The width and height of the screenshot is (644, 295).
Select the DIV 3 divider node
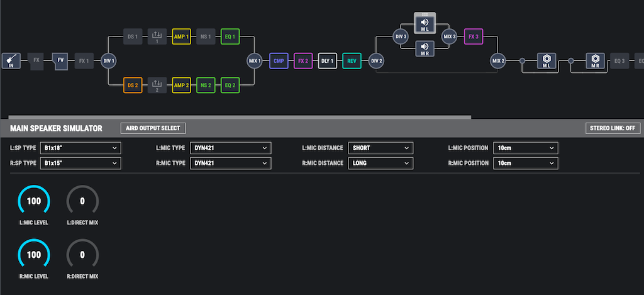(x=401, y=36)
